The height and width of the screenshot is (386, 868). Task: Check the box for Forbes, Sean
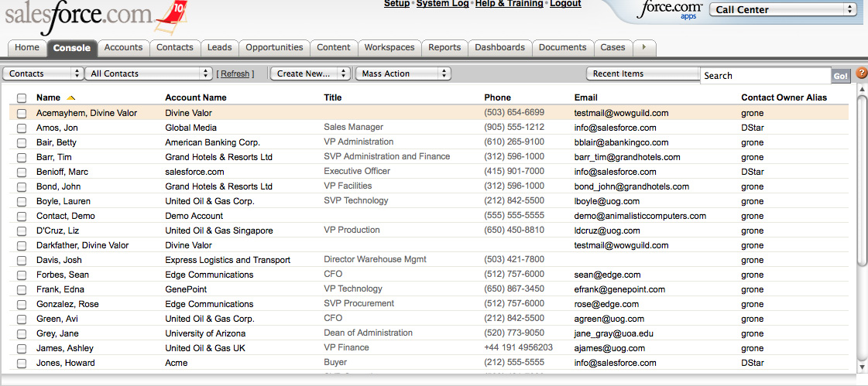click(22, 275)
